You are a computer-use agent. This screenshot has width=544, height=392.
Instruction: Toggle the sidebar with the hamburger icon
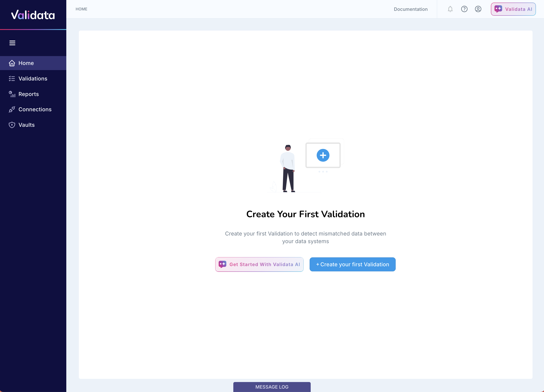tap(13, 43)
